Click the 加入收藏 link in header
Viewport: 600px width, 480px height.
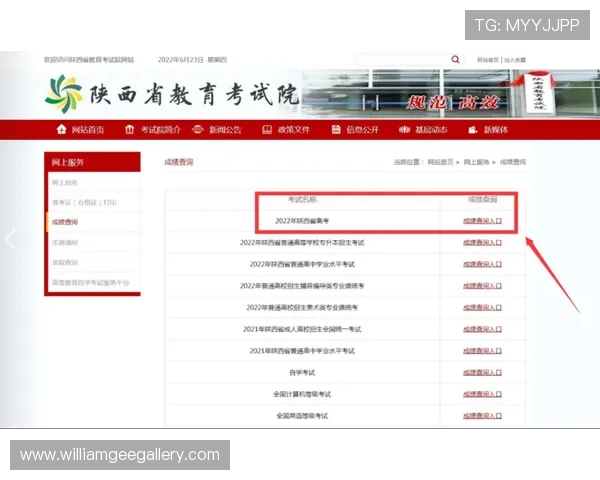click(515, 60)
